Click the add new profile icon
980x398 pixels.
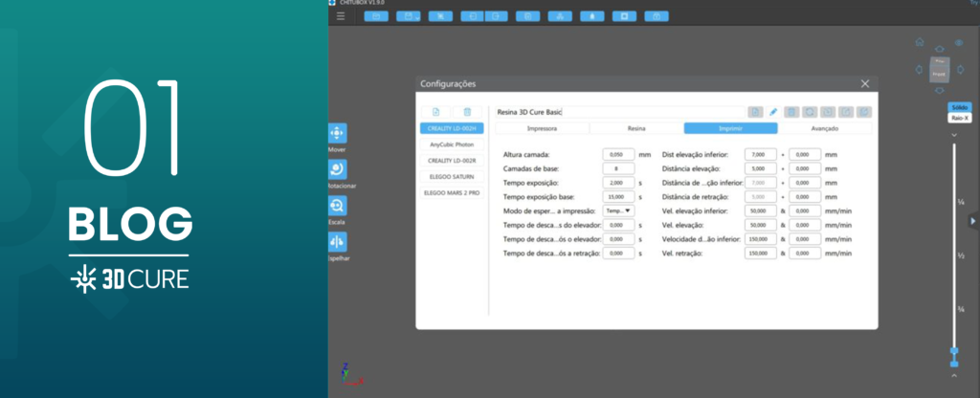[435, 112]
